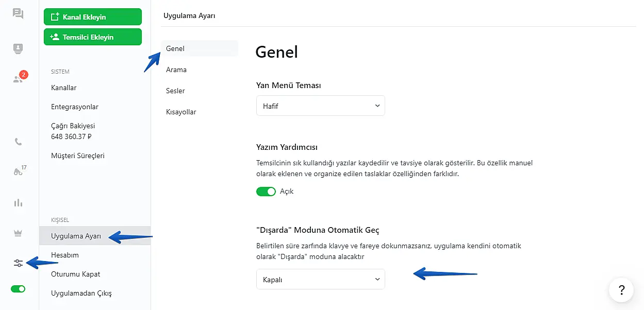Open the sliders settings icon
644x310 pixels.
coord(18,263)
